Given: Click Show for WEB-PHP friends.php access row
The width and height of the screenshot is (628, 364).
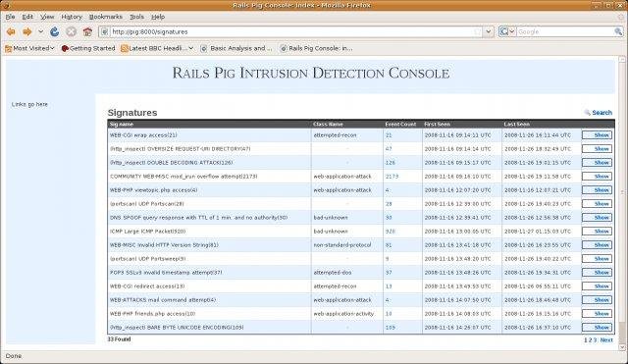Looking at the screenshot, I should tap(597, 314).
